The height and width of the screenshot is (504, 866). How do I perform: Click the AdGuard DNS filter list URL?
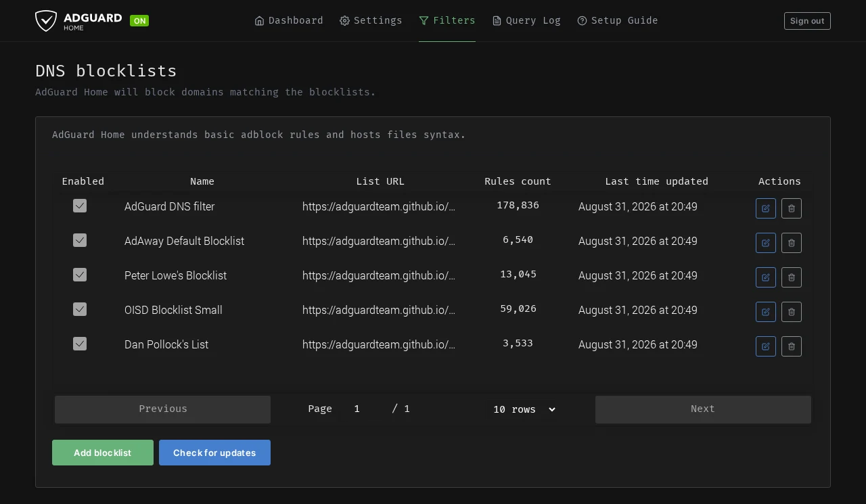pyautogui.click(x=379, y=206)
